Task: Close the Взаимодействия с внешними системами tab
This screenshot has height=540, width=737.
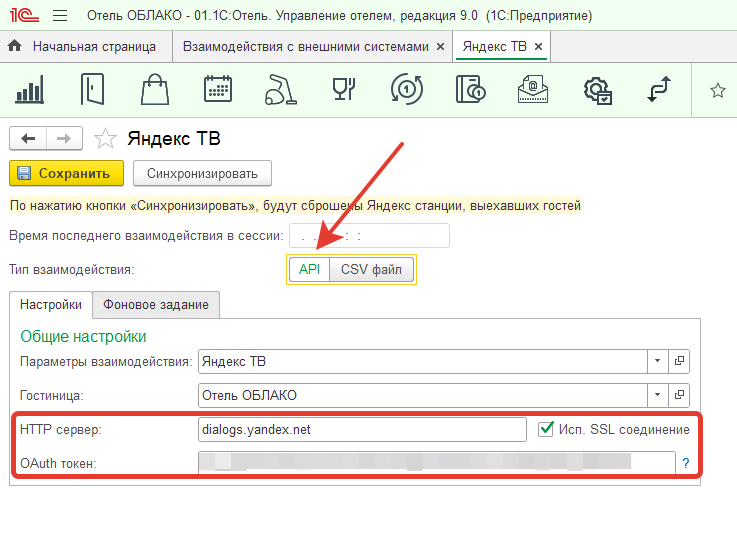Action: pos(440,46)
